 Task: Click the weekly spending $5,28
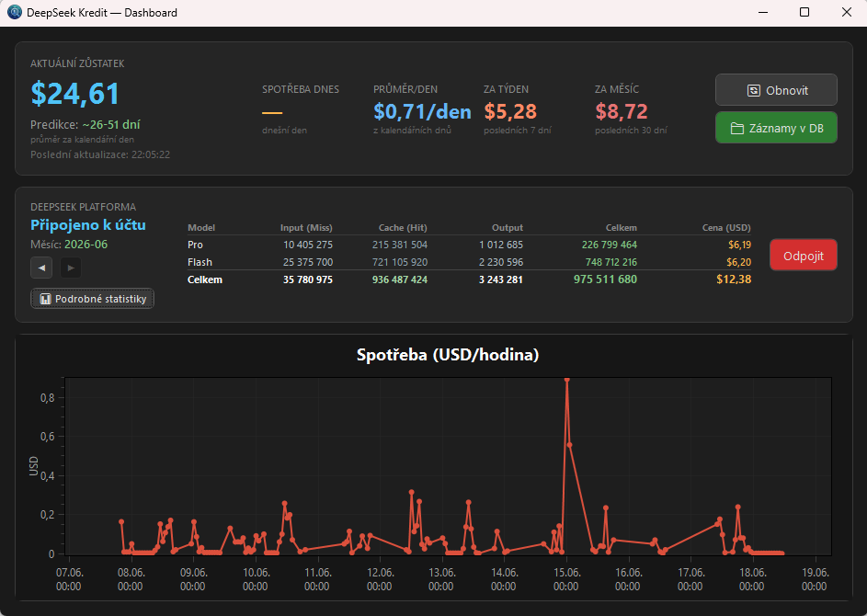(510, 111)
